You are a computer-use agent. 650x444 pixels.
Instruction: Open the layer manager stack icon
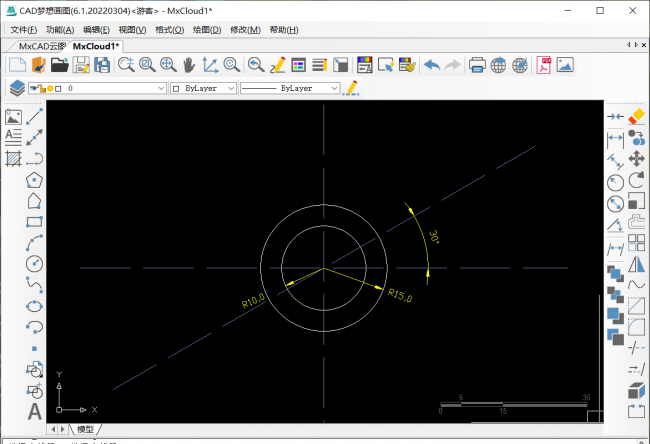click(x=17, y=88)
